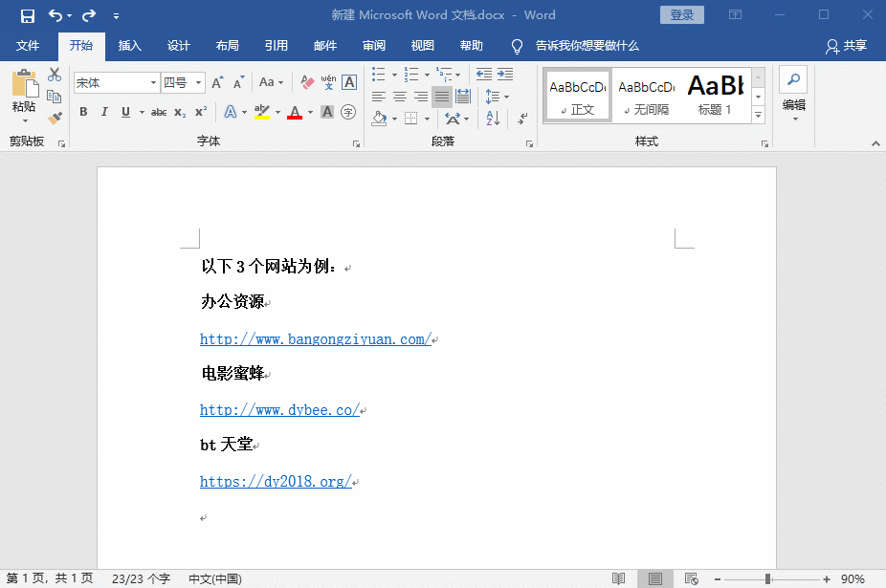This screenshot has width=886, height=588.
Task: Click the 告诉我你想要做什么 search box
Action: tap(587, 46)
